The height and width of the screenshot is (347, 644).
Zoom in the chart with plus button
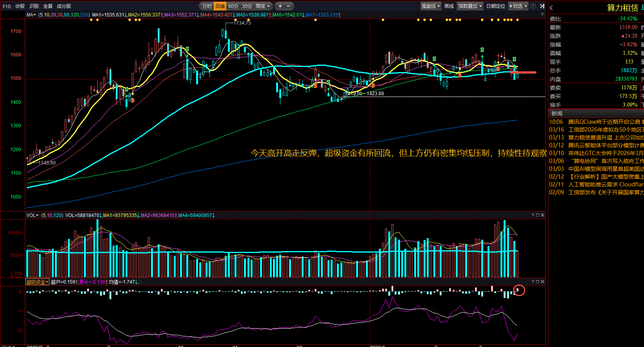(280, 6)
